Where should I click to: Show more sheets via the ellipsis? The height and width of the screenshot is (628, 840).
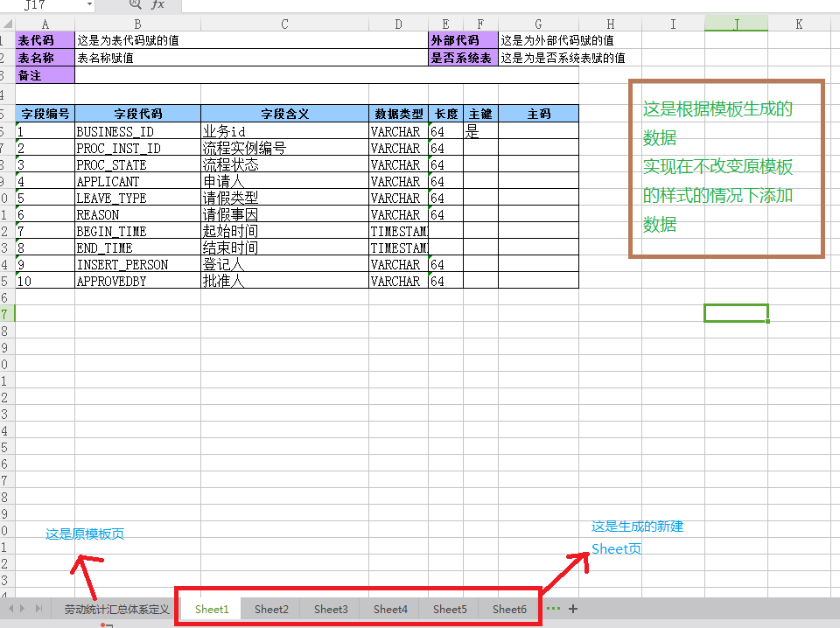point(553,609)
